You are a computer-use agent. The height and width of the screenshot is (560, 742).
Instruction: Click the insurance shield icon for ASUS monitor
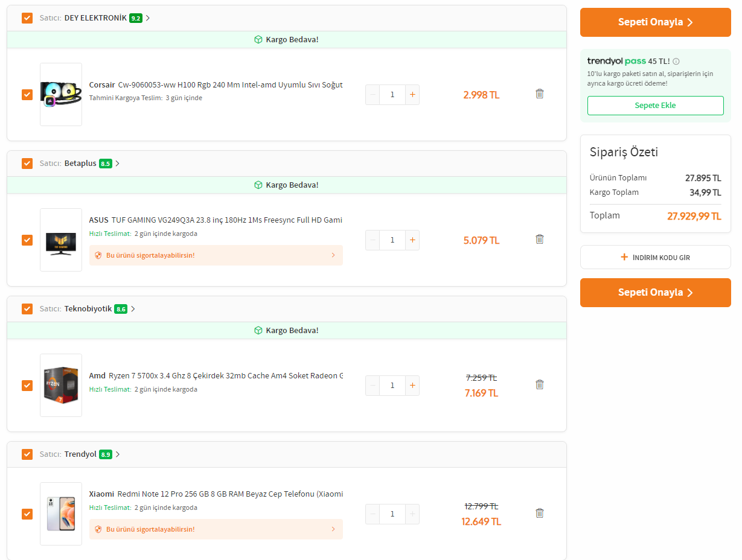(98, 255)
